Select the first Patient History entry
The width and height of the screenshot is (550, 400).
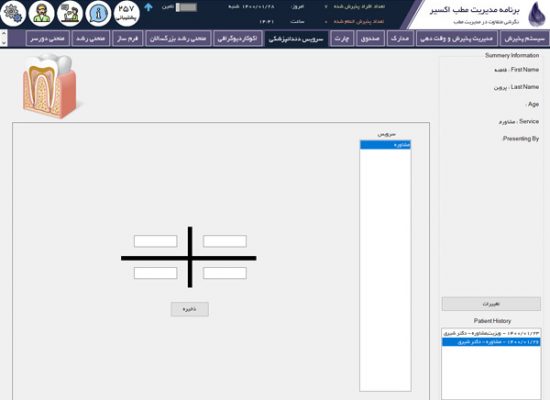(491, 333)
